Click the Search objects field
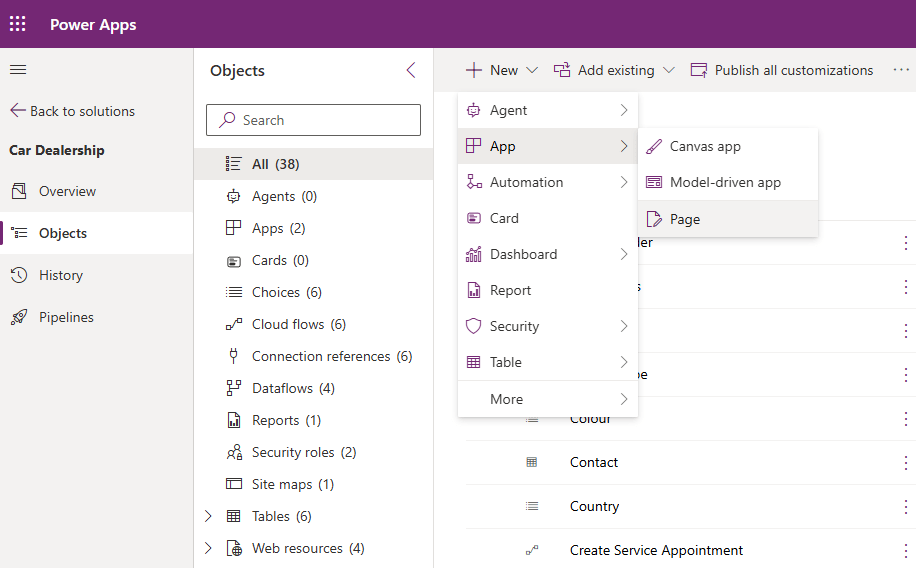 (313, 120)
